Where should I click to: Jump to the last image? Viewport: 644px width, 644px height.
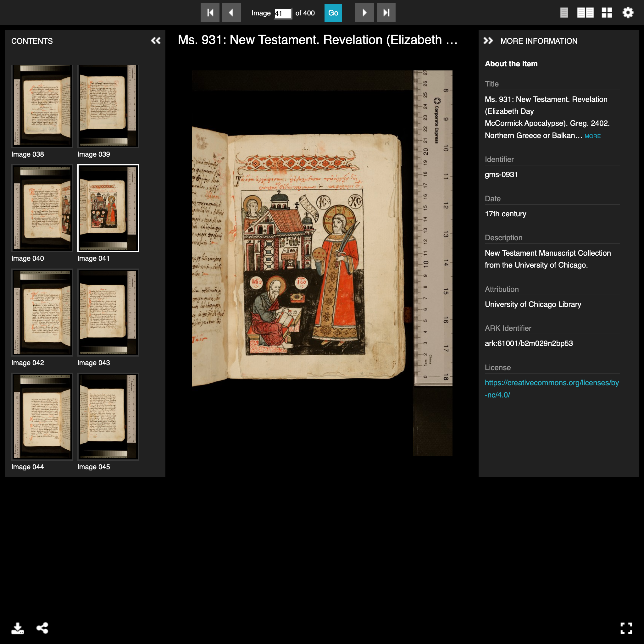click(386, 13)
